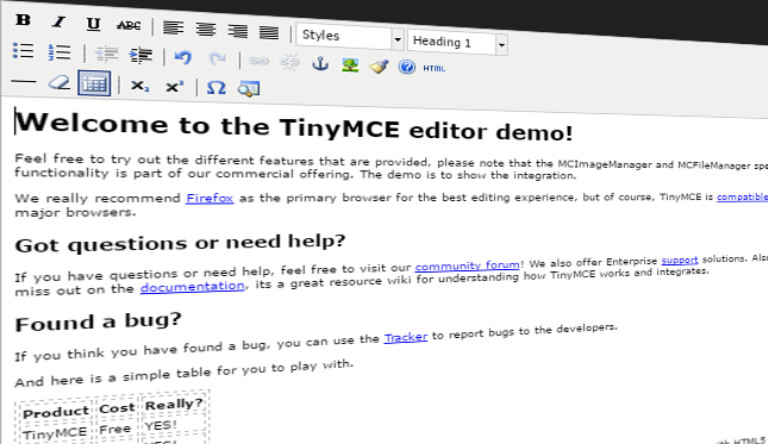Click the support link
Image resolution: width=768 pixels, height=444 pixels.
click(679, 260)
